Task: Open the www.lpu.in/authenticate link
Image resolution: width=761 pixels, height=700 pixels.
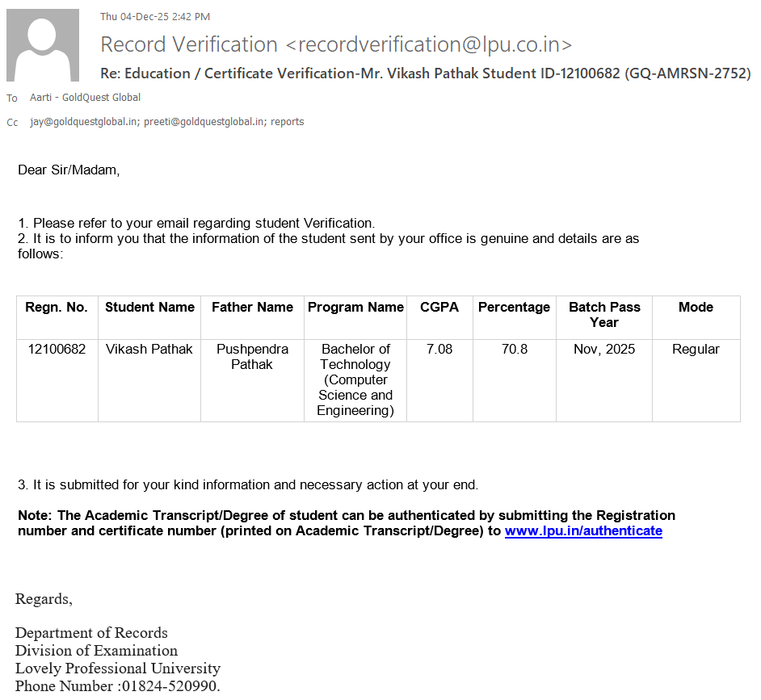Action: tap(583, 531)
